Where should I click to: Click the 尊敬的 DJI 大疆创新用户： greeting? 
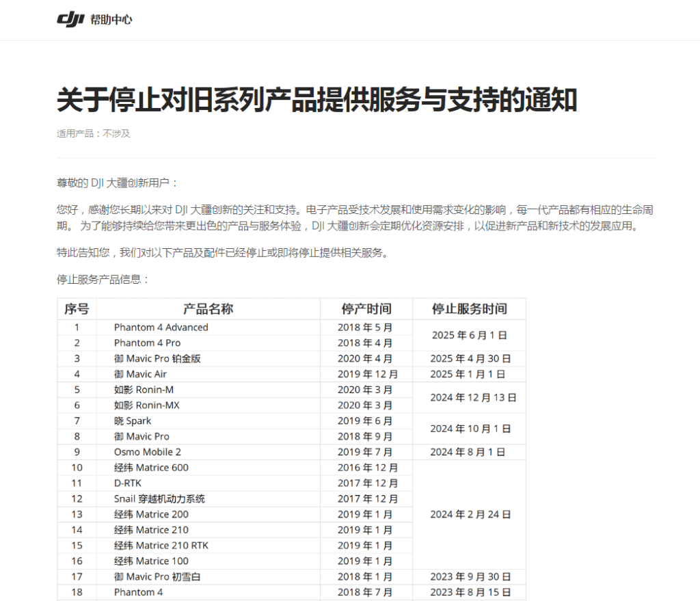click(117, 183)
